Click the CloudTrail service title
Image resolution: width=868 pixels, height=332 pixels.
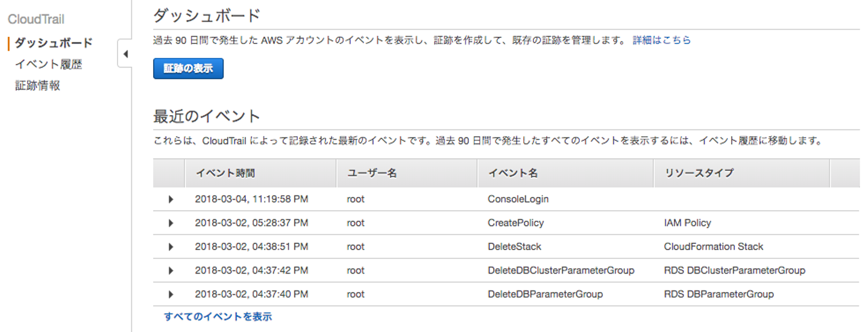click(36, 19)
